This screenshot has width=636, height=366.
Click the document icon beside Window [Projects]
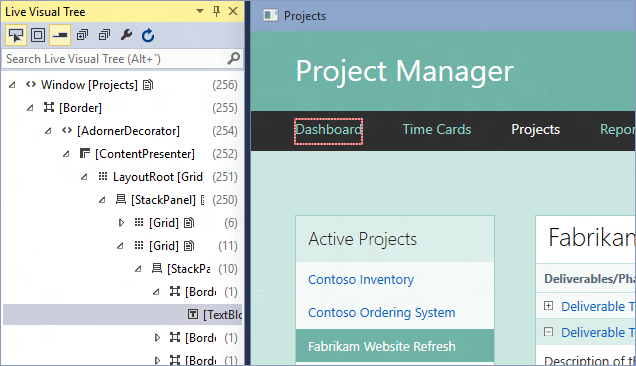click(148, 85)
